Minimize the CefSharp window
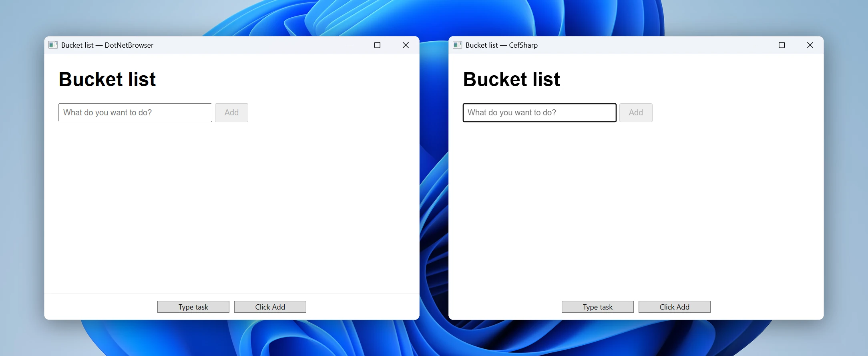 [x=754, y=45]
